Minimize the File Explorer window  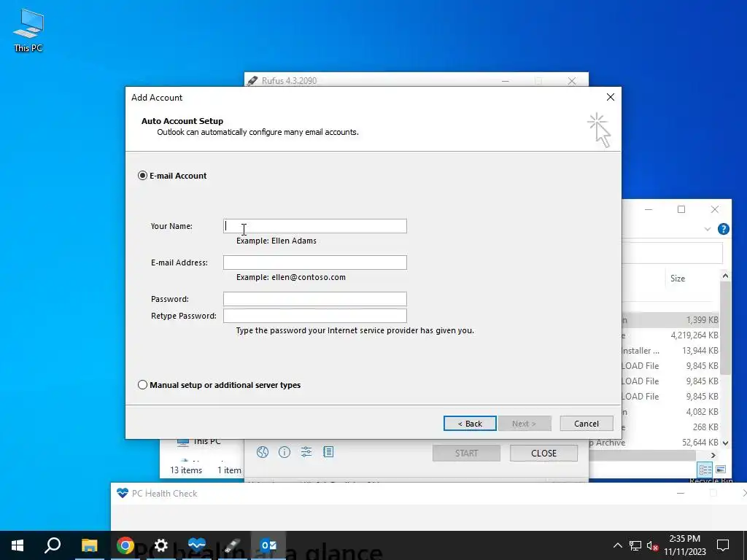pyautogui.click(x=649, y=209)
